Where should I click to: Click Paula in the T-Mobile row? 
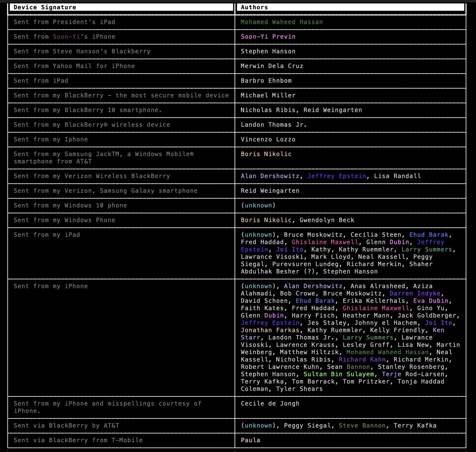tap(250, 440)
